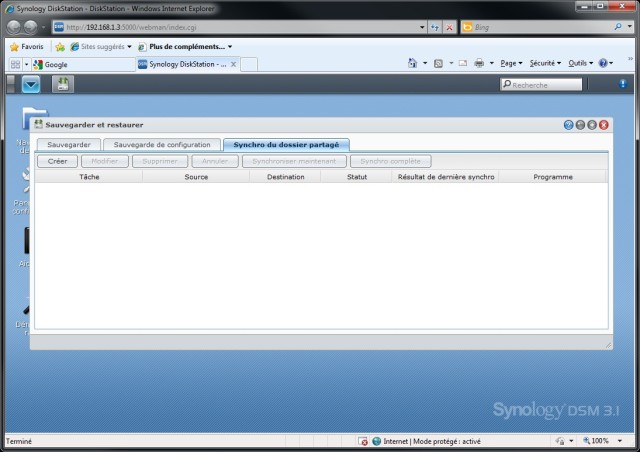Click the DSM Recherche search field
Image resolution: width=640 pixels, height=452 pixels.
click(x=541, y=85)
